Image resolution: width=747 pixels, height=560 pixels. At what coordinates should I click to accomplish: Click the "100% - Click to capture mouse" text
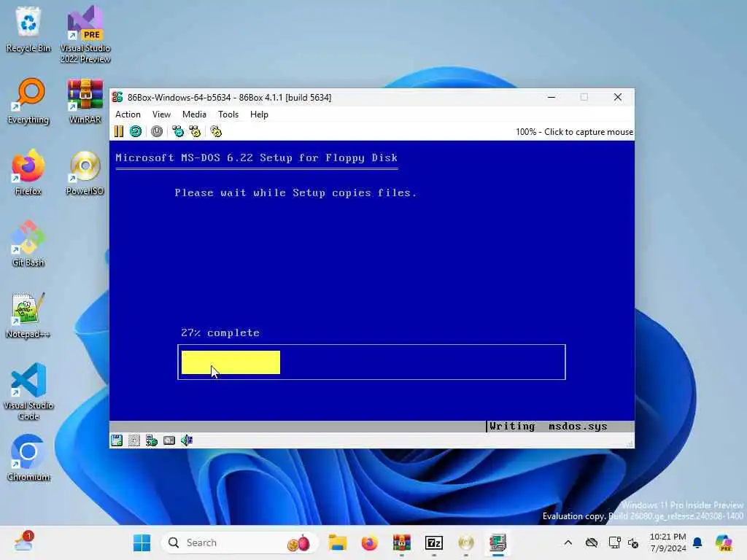pos(575,132)
